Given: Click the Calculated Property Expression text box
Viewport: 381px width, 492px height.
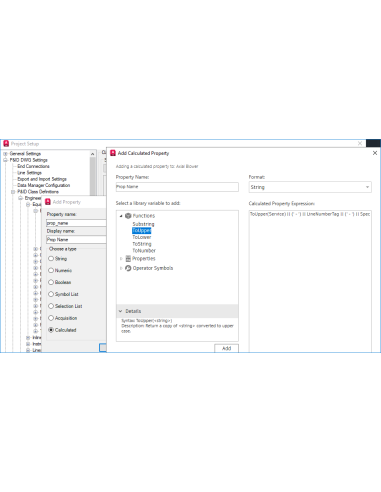Looking at the screenshot, I should [x=310, y=281].
